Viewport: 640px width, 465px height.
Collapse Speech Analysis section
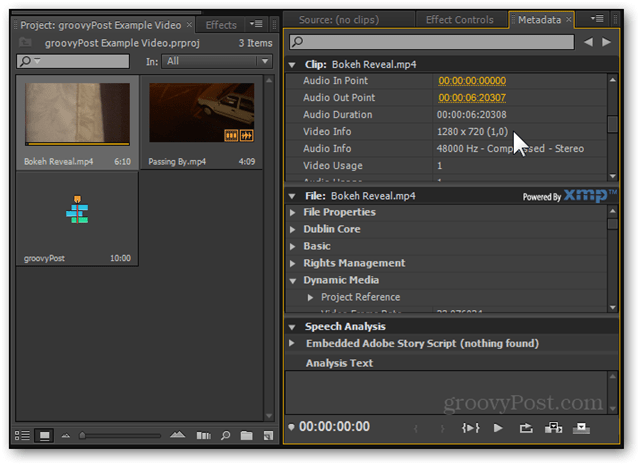[292, 327]
